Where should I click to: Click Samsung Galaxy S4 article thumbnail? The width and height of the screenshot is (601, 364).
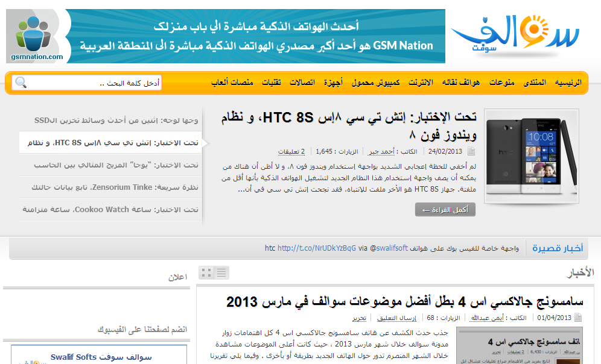(x=520, y=346)
